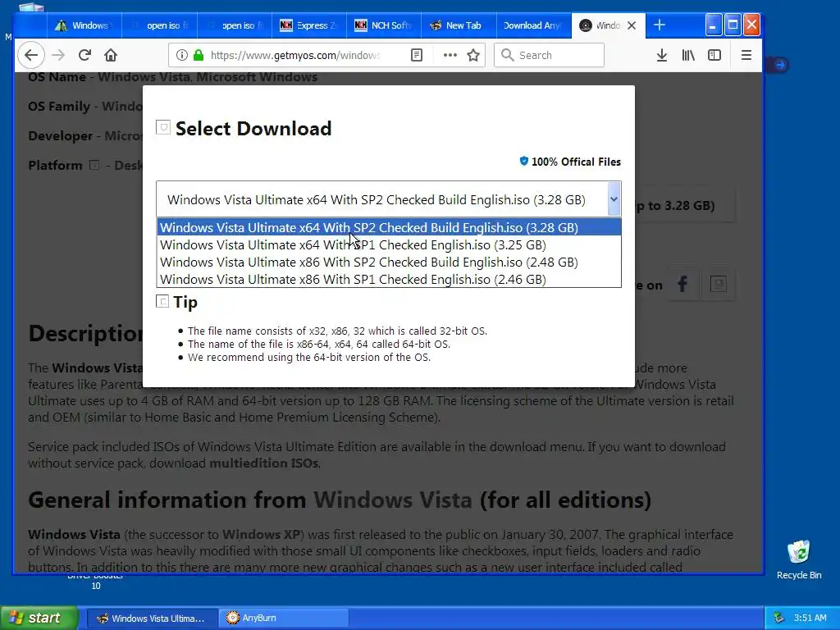The height and width of the screenshot is (630, 840).
Task: Click the 100% Offical Files shield badge
Action: click(570, 162)
